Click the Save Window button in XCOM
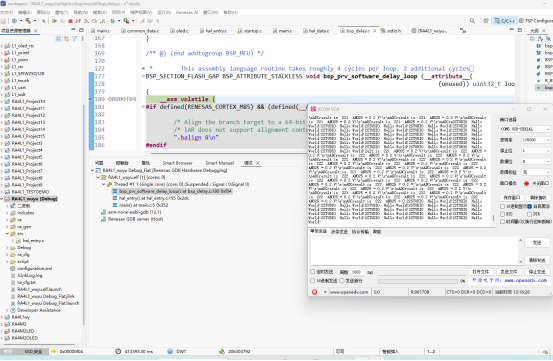 pyautogui.click(x=512, y=197)
